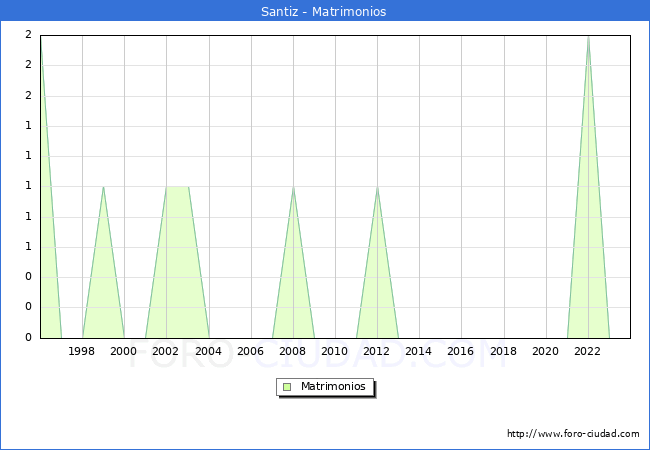Image resolution: width=650 pixels, height=450 pixels.
Task: Click the chart title Santiz - Matrimonios
Action: (323, 11)
